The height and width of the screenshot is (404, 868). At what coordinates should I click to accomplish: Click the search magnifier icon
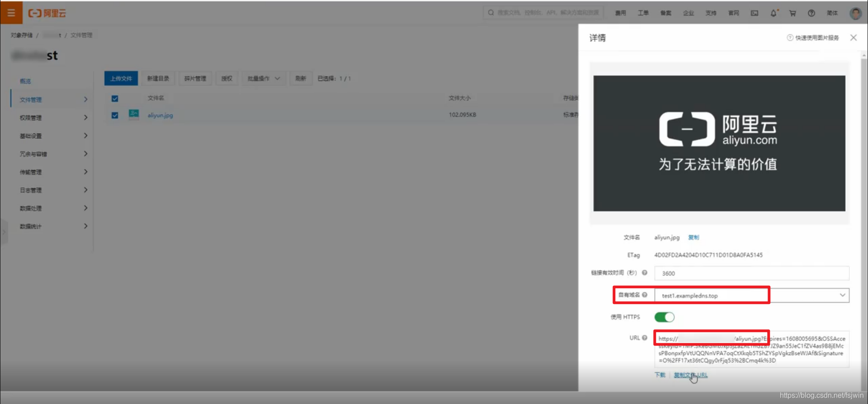491,13
